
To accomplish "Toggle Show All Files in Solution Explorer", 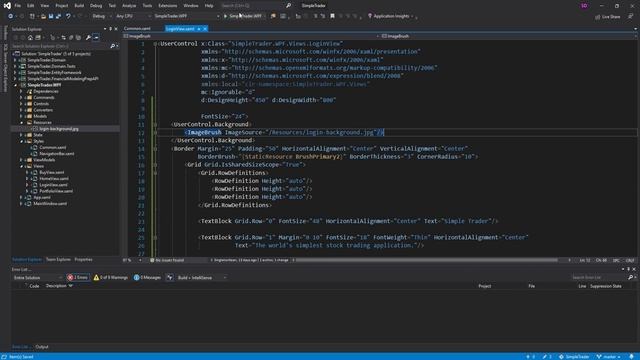I will pos(78,38).
